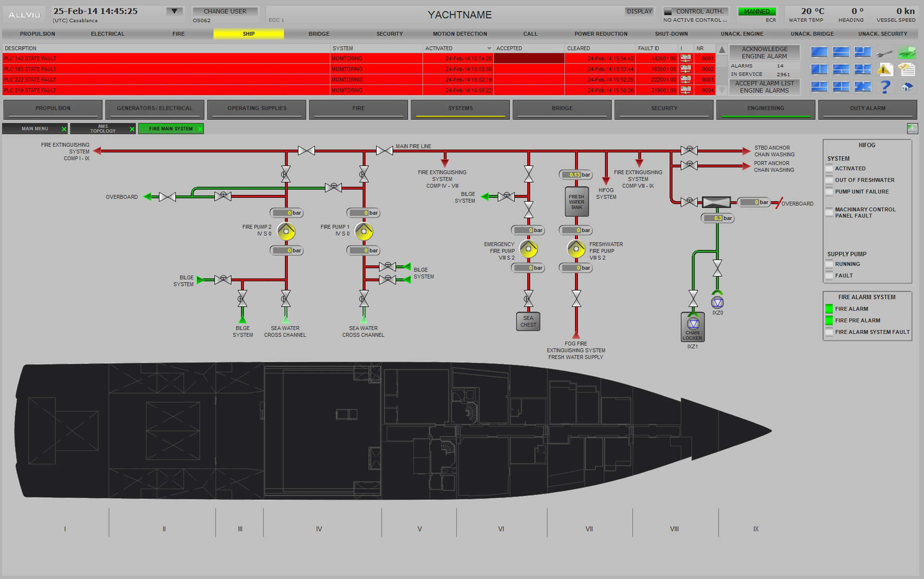Click the blue house home icon
The image size is (924, 579).
[x=907, y=87]
